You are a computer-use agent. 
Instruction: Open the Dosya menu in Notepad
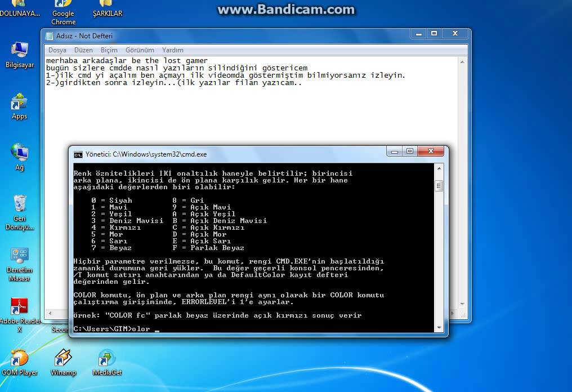[x=57, y=50]
